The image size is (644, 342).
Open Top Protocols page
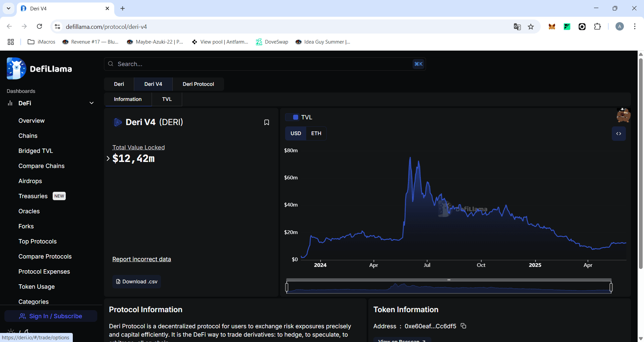(x=38, y=241)
